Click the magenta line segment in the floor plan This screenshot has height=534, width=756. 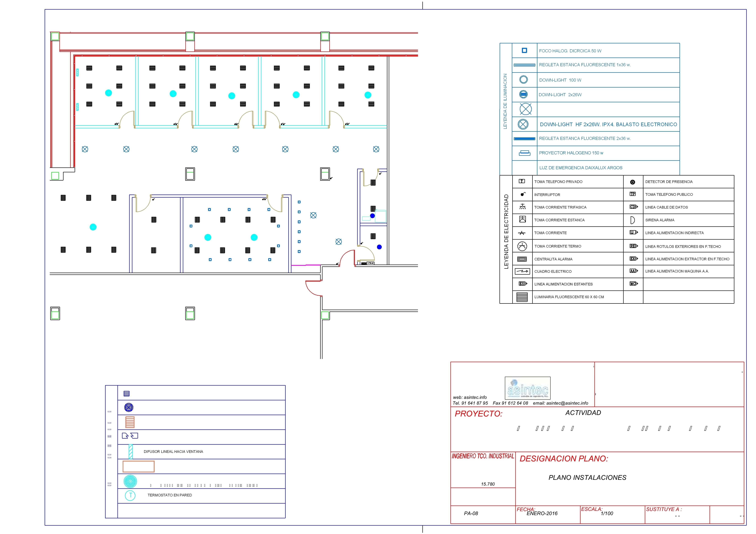click(306, 265)
